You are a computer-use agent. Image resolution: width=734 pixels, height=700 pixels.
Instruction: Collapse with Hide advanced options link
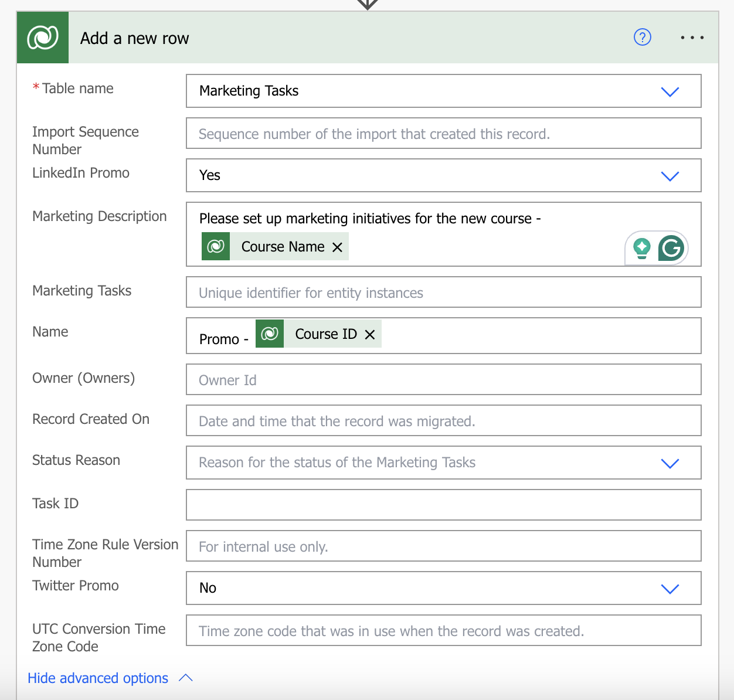click(x=98, y=678)
